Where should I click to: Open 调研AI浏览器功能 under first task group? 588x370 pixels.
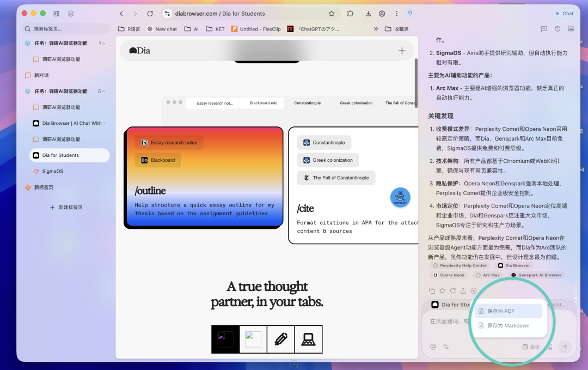tap(69, 59)
